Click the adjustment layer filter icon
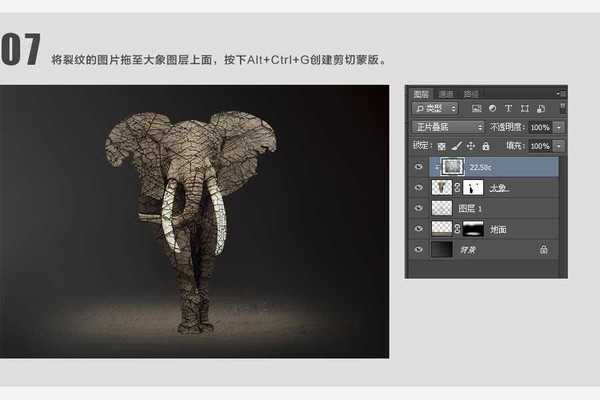600x400 pixels. (491, 108)
